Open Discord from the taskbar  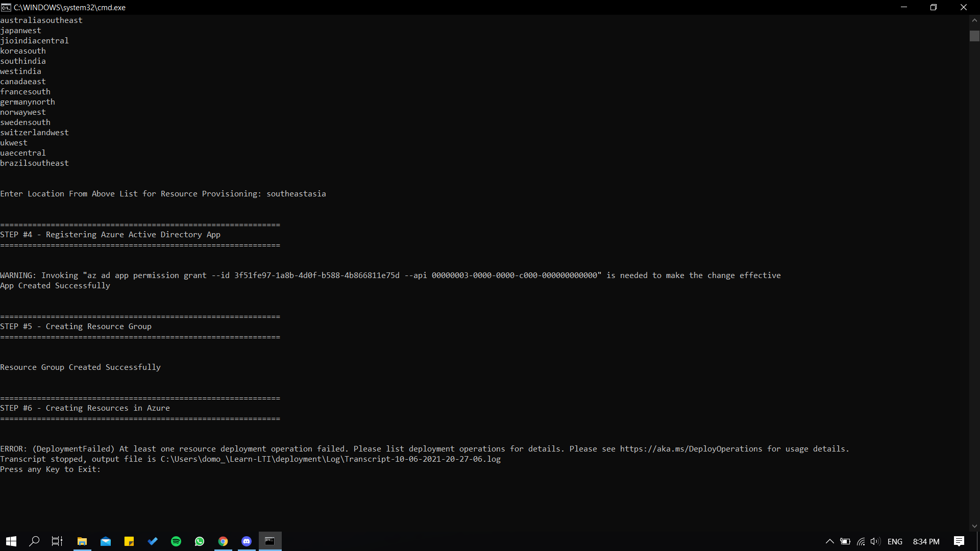[246, 541]
